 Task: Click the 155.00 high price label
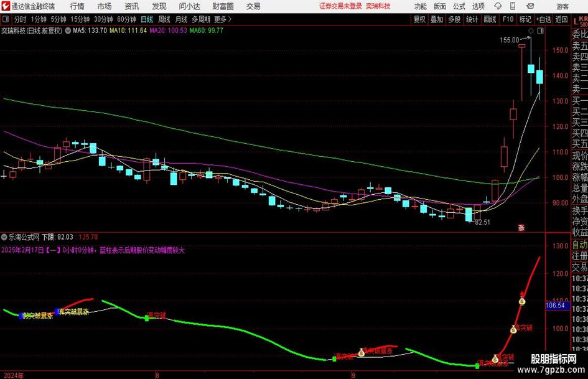(x=509, y=40)
